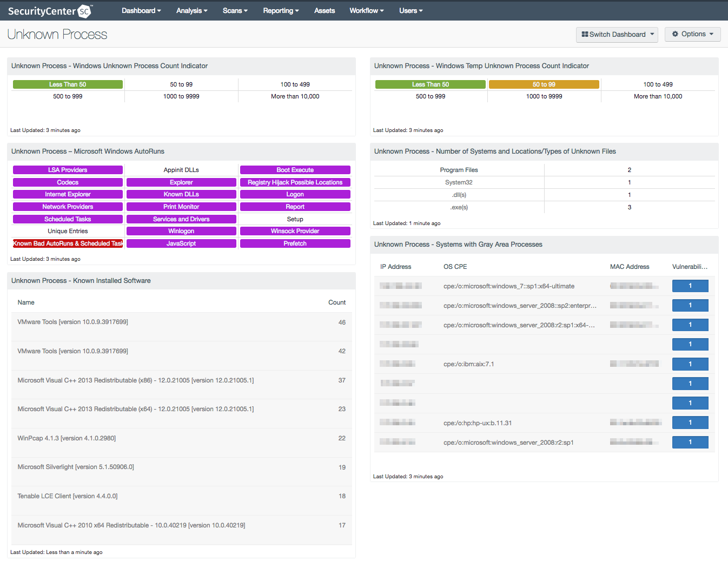
Task: Click the .dll(s) row label
Action: [459, 195]
